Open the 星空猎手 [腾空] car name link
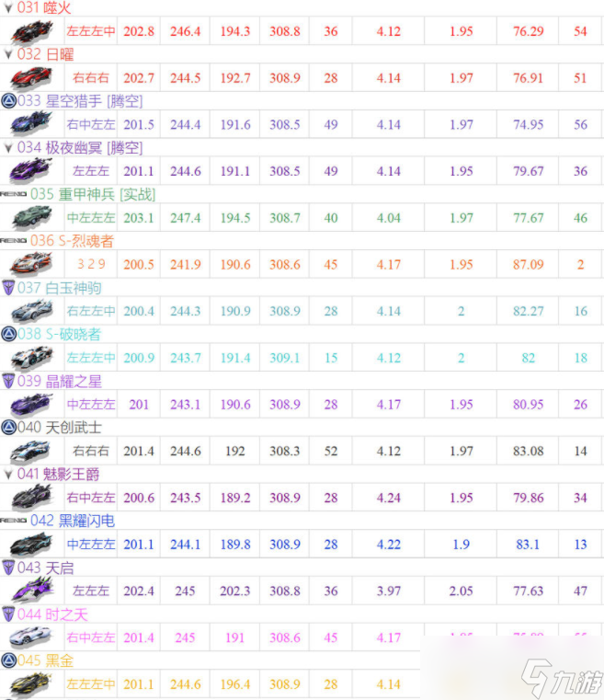Image resolution: width=604 pixels, height=700 pixels. click(94, 100)
